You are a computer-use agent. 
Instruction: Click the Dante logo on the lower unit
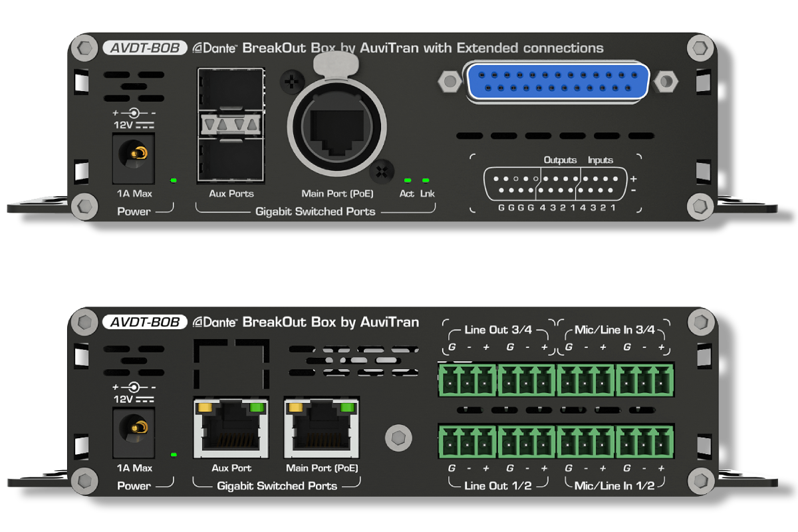pos(215,322)
